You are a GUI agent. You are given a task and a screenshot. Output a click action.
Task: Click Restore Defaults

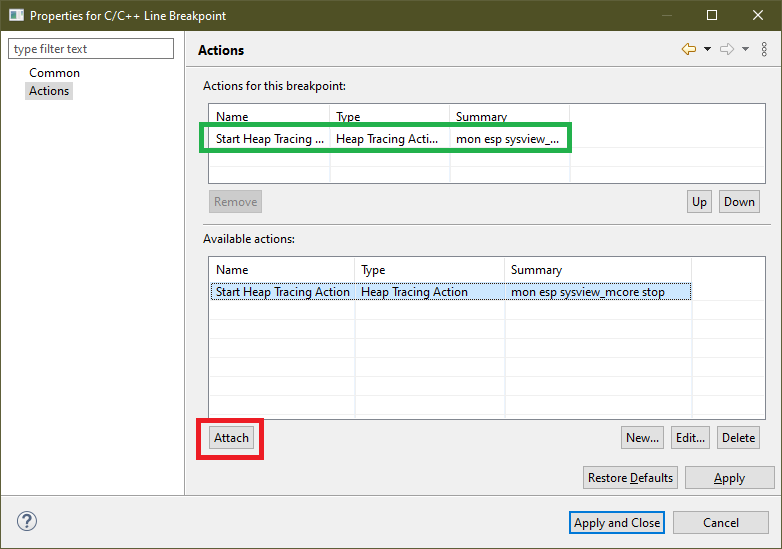(x=630, y=478)
